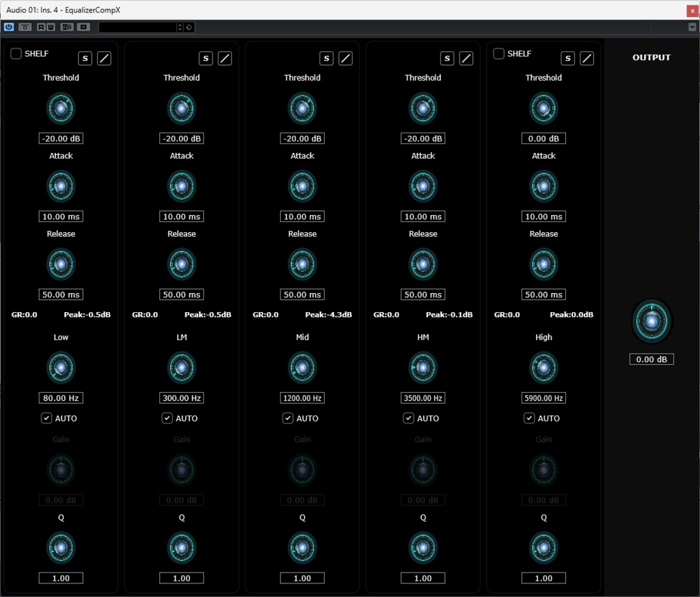Screen dimensions: 700x597
Task: Click the Low band Threshold knob
Action: 61,109
